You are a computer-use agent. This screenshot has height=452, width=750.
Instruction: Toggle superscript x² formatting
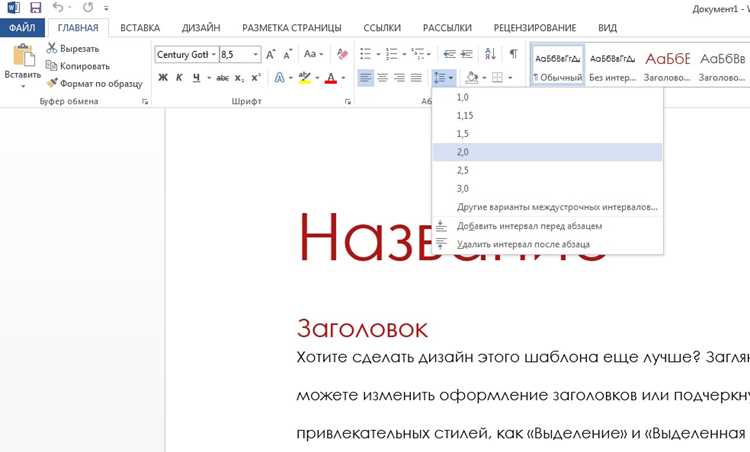[x=256, y=77]
